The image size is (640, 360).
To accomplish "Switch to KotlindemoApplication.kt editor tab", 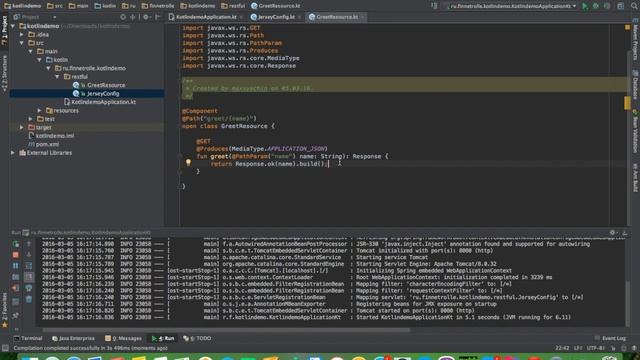I will coord(206,17).
